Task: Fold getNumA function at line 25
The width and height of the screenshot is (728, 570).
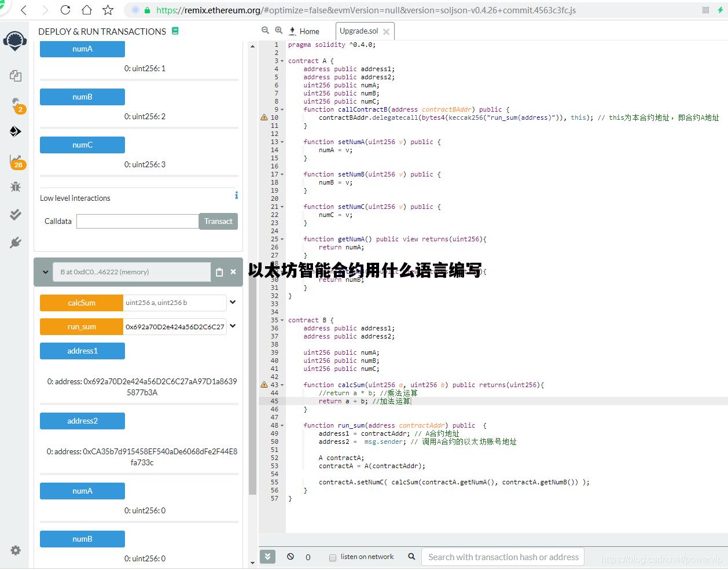Action: [282, 239]
